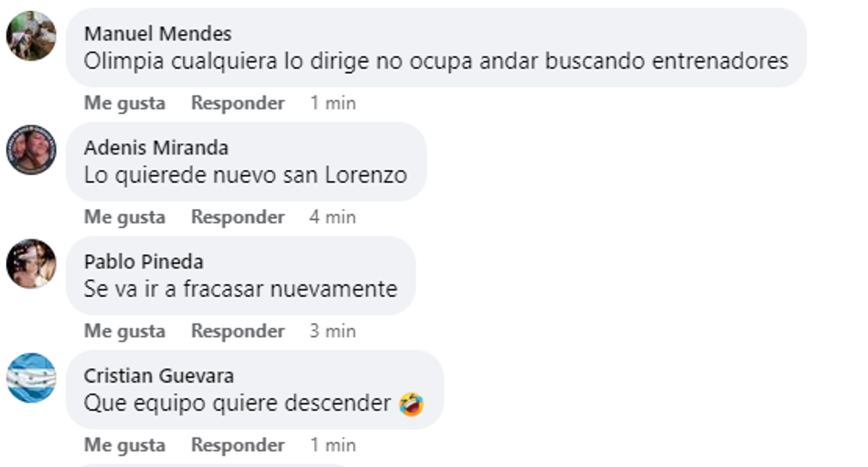Reply to Cristian Guevara's comment
Viewport: 868px width, 467px height.
238,445
